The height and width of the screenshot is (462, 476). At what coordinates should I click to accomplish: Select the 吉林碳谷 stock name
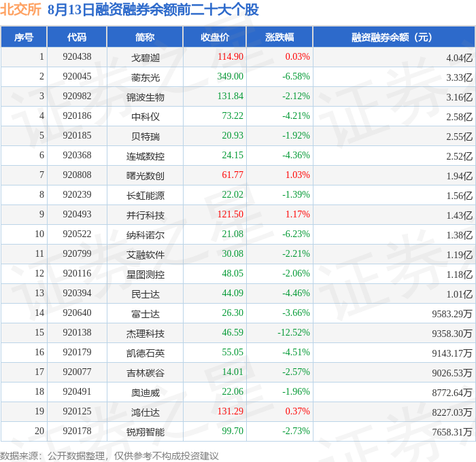click(145, 373)
